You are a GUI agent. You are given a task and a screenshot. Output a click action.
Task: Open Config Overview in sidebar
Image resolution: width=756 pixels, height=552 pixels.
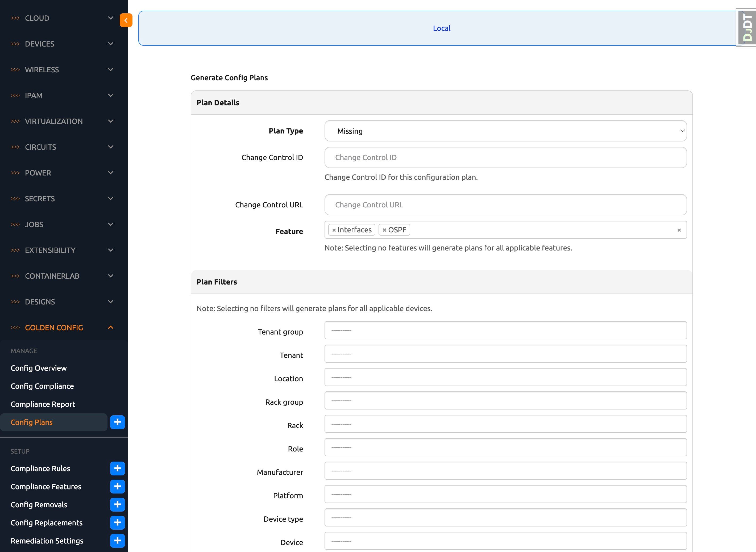(39, 368)
